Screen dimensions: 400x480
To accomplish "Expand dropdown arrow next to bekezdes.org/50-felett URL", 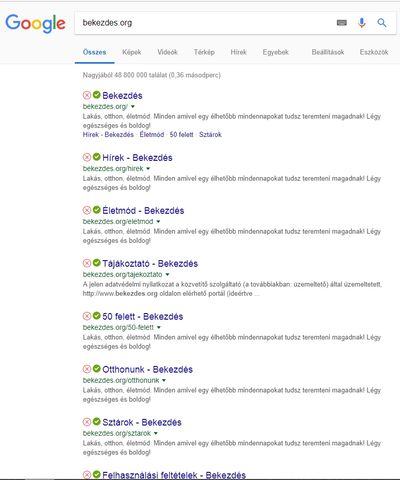I will [x=159, y=328].
